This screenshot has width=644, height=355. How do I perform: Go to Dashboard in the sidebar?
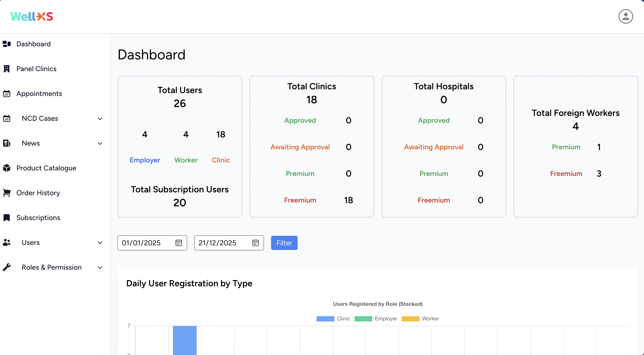point(33,44)
